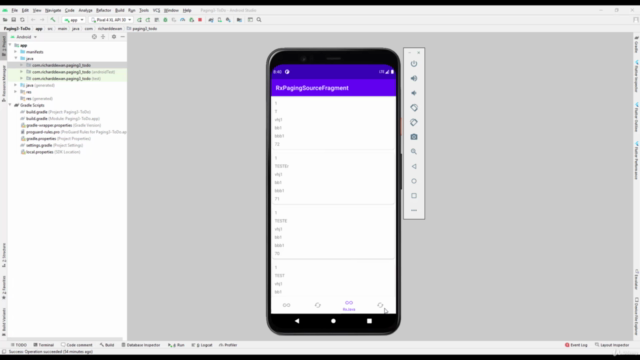The width and height of the screenshot is (640, 360).
Task: Click emulator toolbar Back triangle icon
Action: (414, 166)
